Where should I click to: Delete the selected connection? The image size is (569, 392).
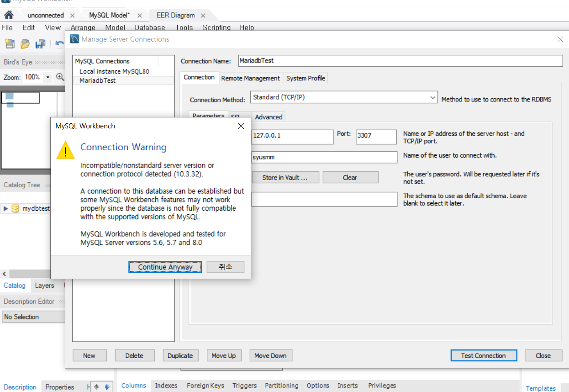(x=134, y=355)
